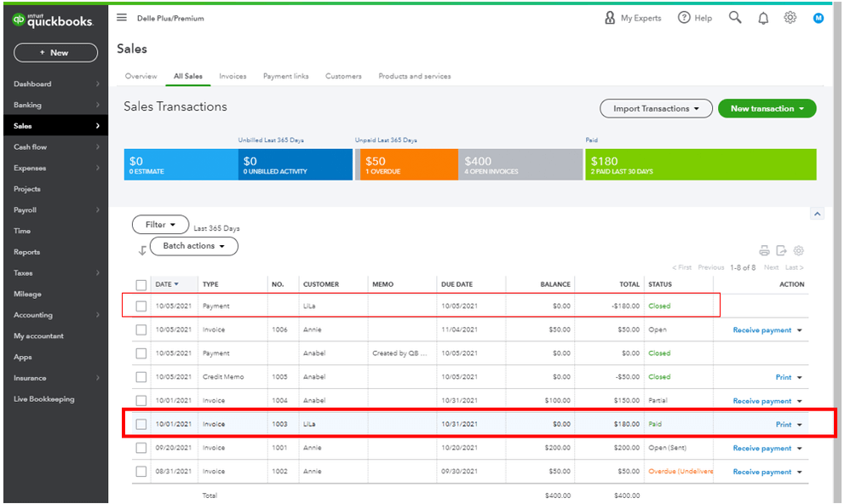Click the + New button

pyautogui.click(x=56, y=53)
